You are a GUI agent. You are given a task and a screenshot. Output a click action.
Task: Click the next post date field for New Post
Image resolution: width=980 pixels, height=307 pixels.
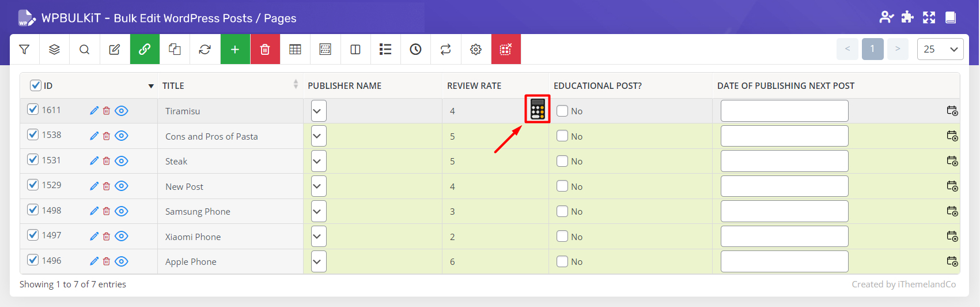784,186
